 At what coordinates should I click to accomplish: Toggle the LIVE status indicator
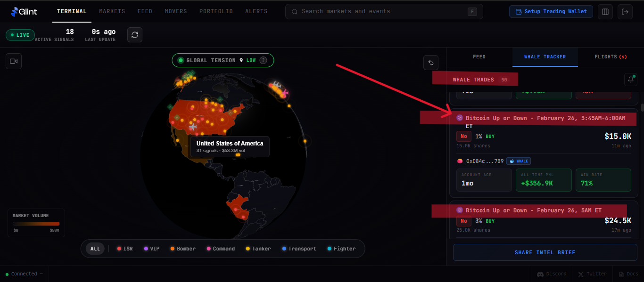(20, 35)
